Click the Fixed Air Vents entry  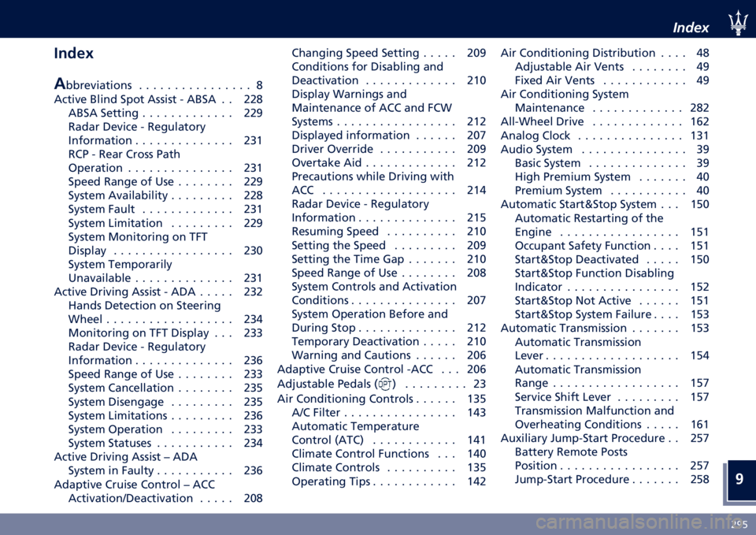tap(612, 80)
